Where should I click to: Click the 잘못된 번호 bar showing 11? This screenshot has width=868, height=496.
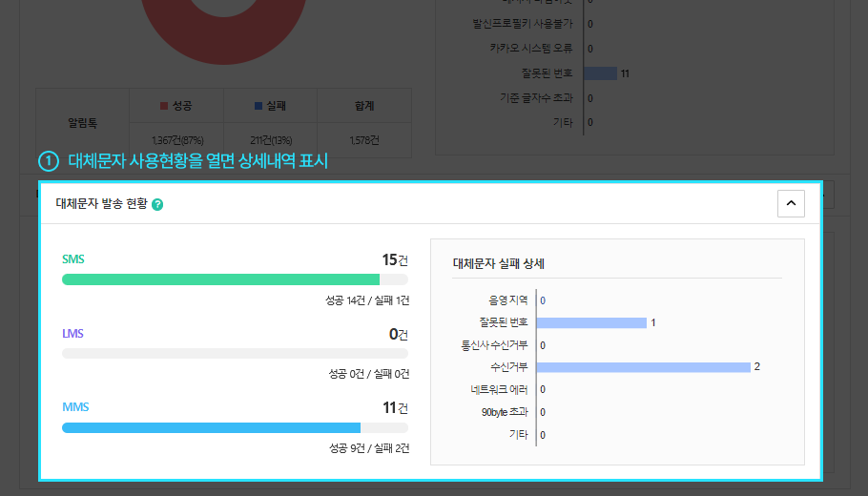[600, 72]
